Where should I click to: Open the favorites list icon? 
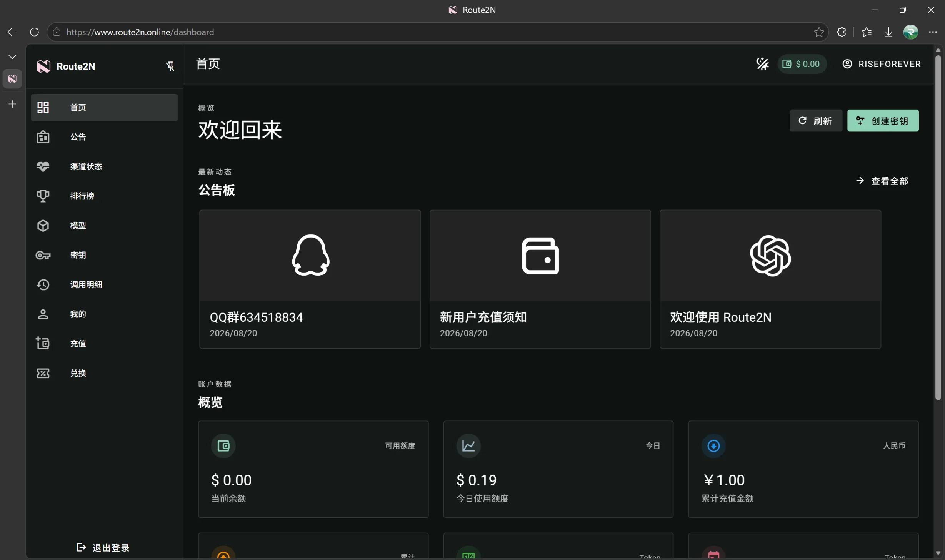[867, 32]
